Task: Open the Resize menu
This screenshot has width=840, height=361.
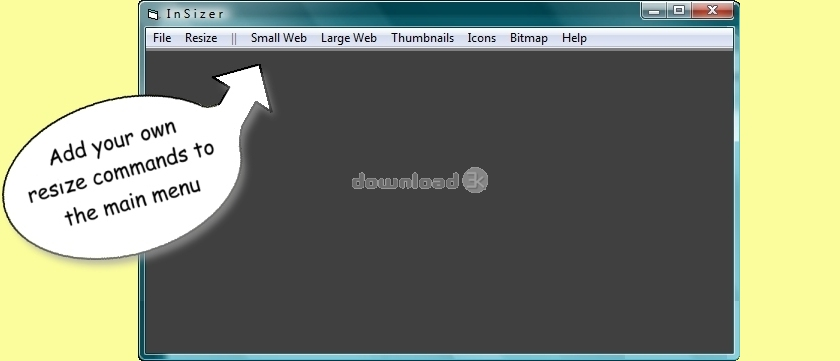Action: 201,38
